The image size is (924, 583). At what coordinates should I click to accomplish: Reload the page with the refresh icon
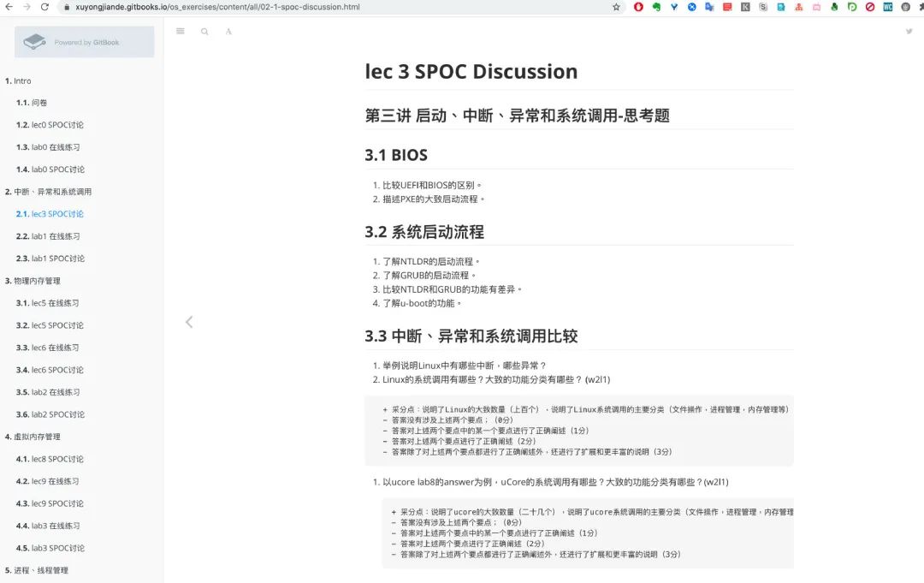(x=44, y=7)
